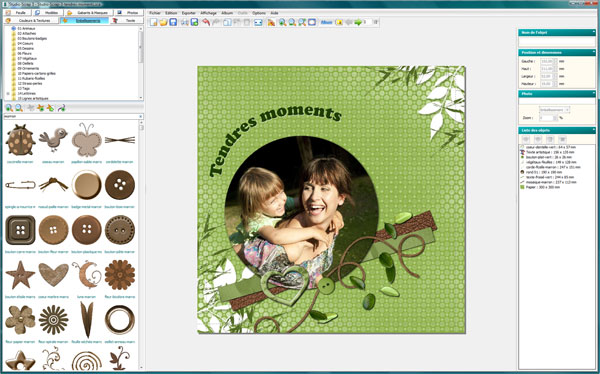
Task: Click the green button embellishment on canvas
Action: 326,286
